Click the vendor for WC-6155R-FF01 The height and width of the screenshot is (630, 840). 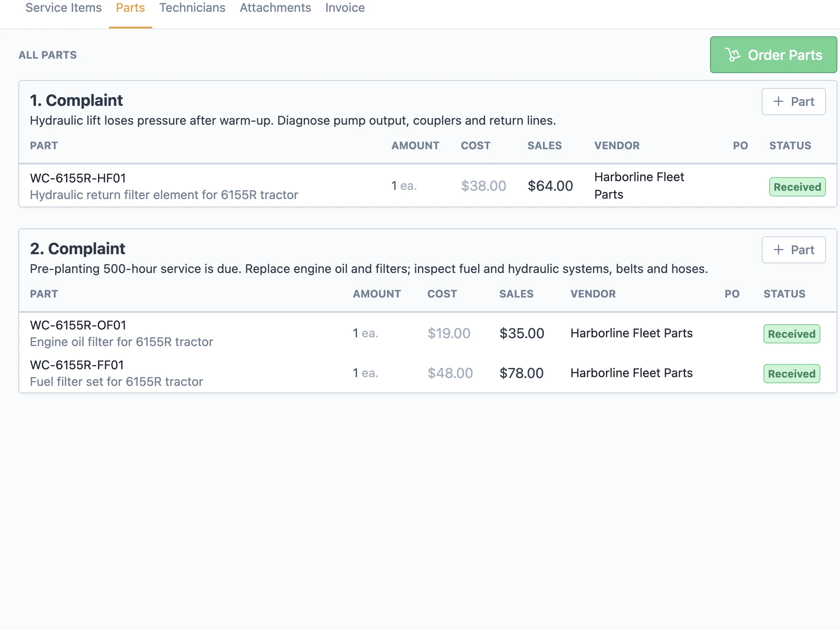tap(631, 373)
